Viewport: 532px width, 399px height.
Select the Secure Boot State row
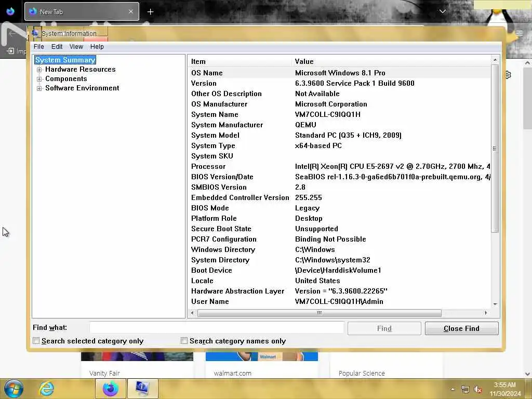(339, 229)
